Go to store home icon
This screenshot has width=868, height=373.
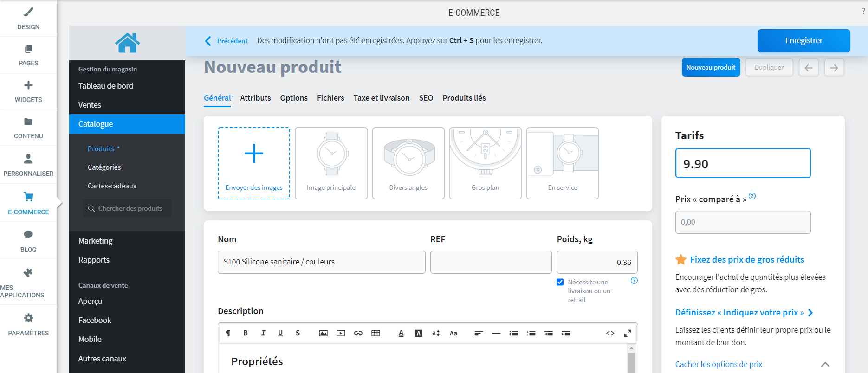click(x=127, y=43)
